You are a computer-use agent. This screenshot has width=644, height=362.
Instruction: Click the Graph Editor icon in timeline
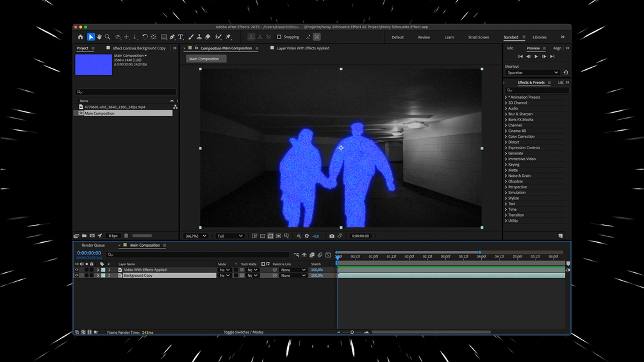coord(328,255)
